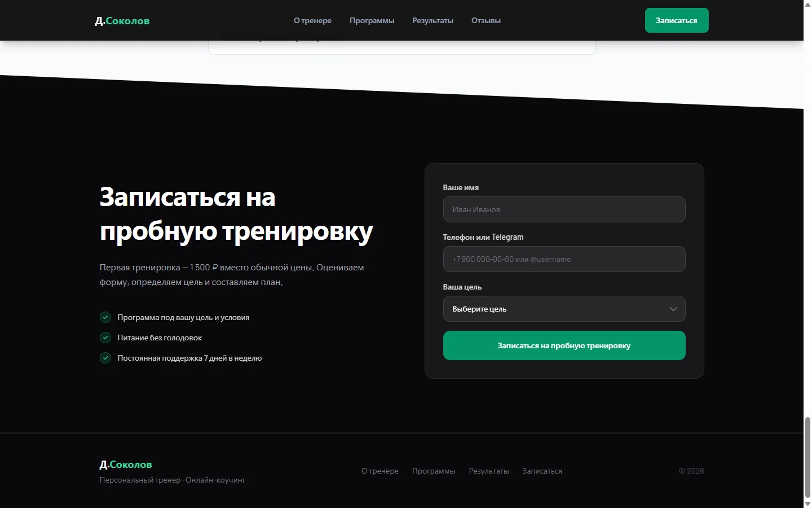Screen dimensions: 812x508
Task: Click text Программа под вашу цель и условия
Action: 183,317
